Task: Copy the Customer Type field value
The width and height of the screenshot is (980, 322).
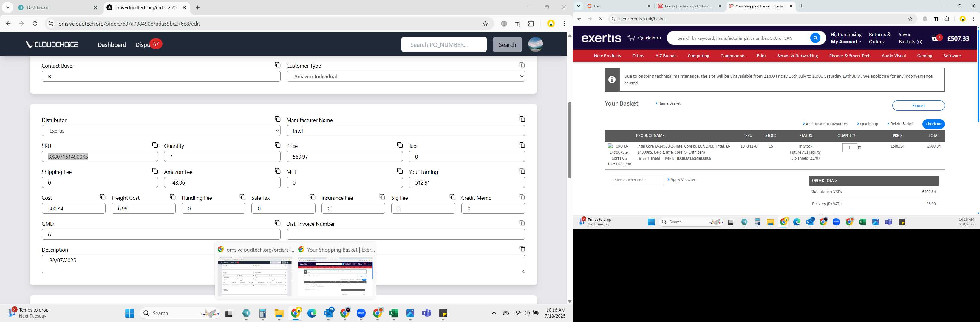Action: (x=522, y=65)
